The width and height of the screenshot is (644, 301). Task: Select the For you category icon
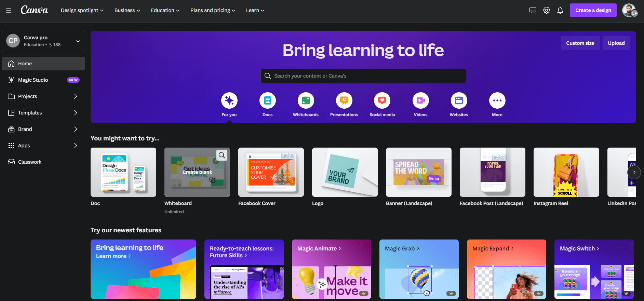pyautogui.click(x=229, y=100)
